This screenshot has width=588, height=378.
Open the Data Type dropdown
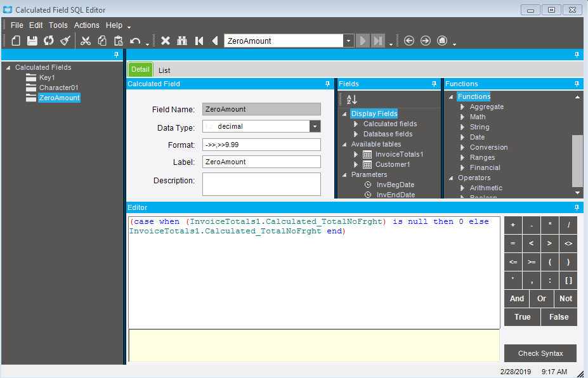(x=315, y=126)
